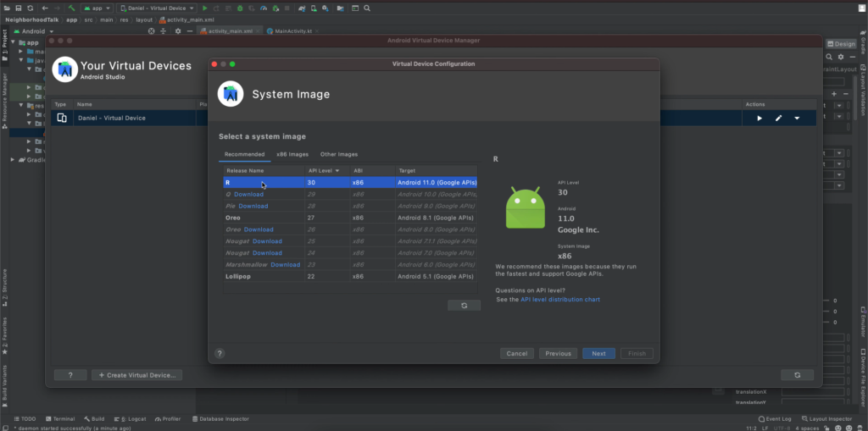The width and height of the screenshot is (868, 431).
Task: Open the API level distribution chart link
Action: pos(560,299)
